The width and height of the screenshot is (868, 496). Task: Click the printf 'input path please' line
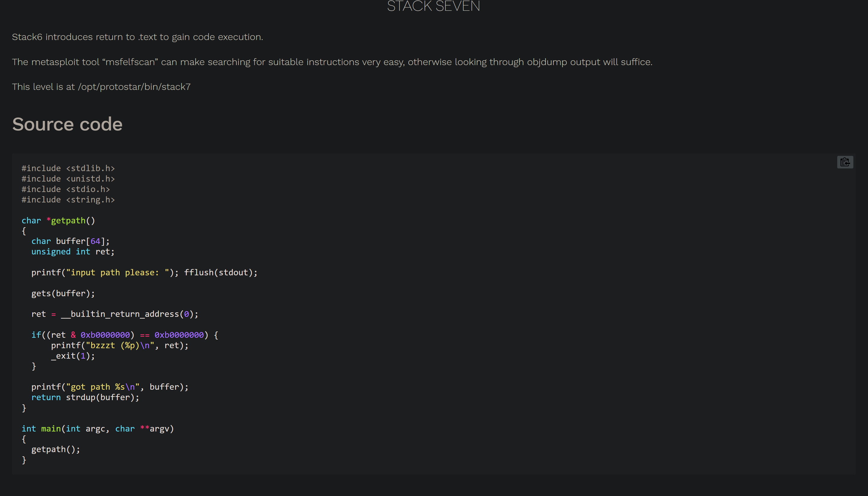[x=145, y=273]
